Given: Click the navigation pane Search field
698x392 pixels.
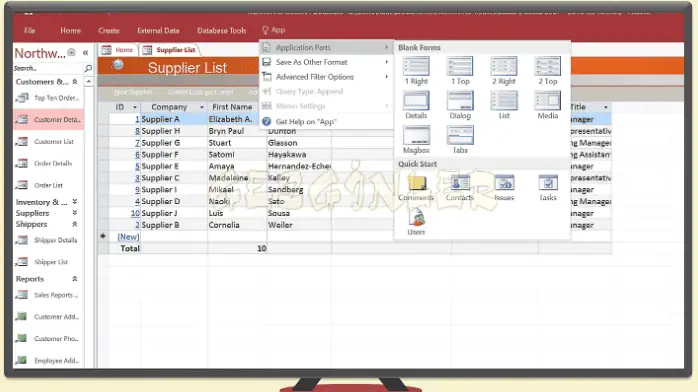Looking at the screenshot, I should tap(48, 68).
